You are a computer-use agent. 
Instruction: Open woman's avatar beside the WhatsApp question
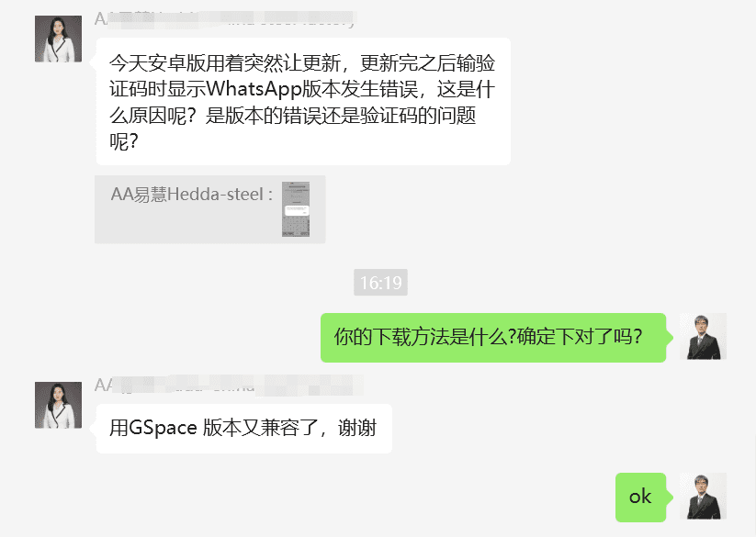click(x=59, y=39)
